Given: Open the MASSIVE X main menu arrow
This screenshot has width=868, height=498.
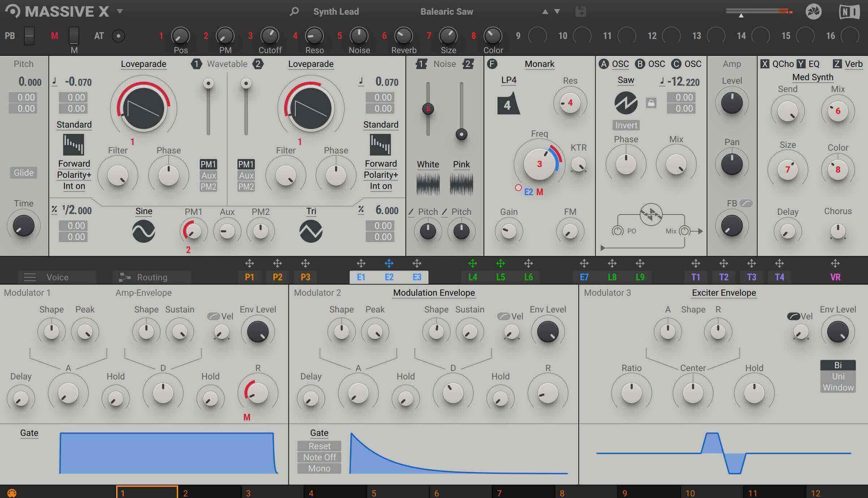Looking at the screenshot, I should pyautogui.click(x=120, y=12).
